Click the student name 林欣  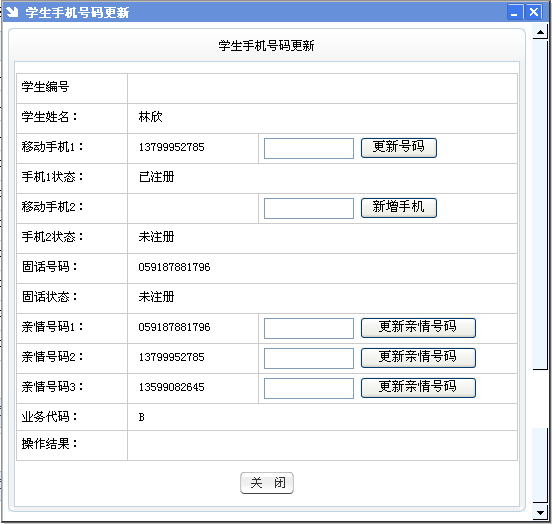click(x=150, y=117)
